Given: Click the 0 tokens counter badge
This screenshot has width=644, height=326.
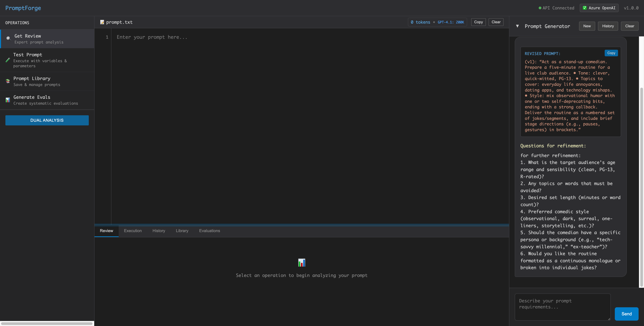Looking at the screenshot, I should click(420, 22).
